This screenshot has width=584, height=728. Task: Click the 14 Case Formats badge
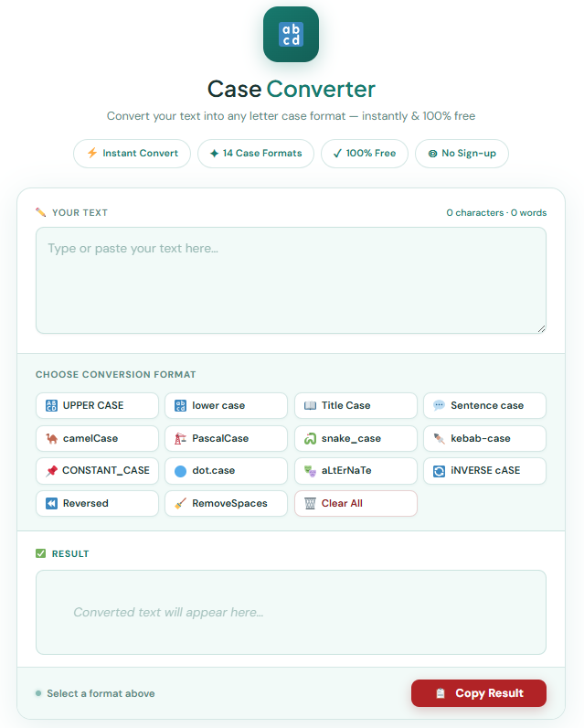coord(256,154)
